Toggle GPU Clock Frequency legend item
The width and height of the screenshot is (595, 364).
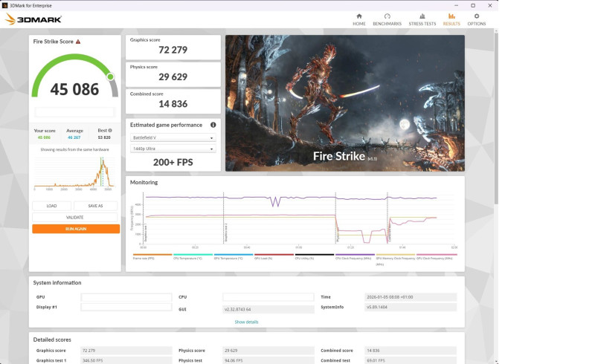[x=437, y=257]
